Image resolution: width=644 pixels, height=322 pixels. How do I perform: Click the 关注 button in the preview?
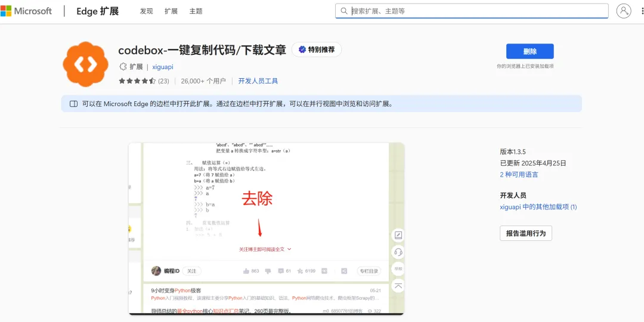192,271
